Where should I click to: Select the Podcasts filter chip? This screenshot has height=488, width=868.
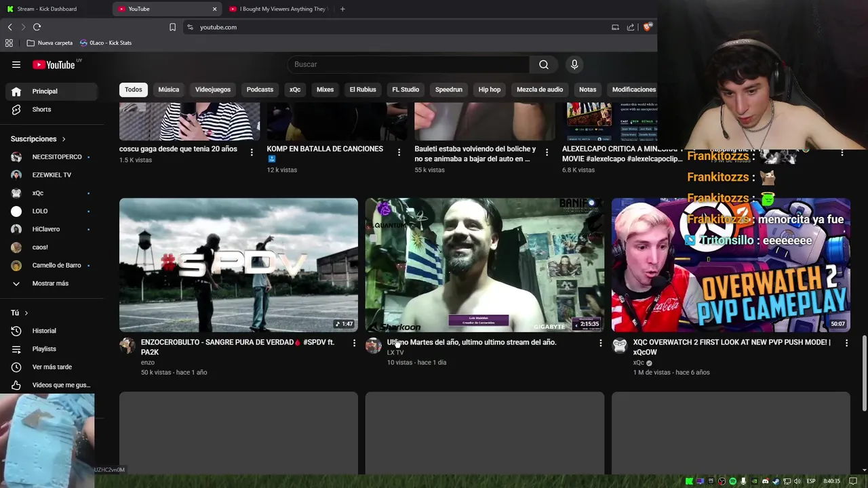point(260,89)
